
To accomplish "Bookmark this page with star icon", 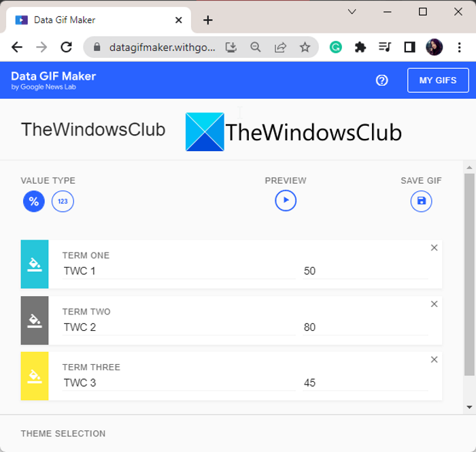I will [x=305, y=47].
